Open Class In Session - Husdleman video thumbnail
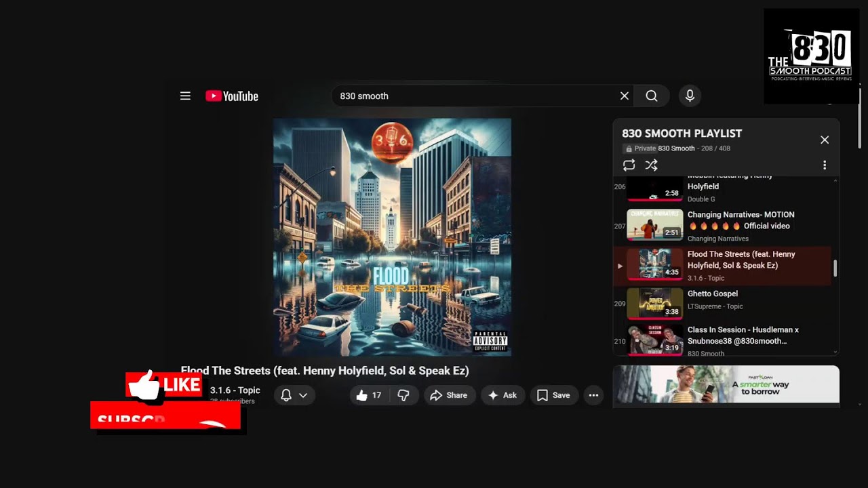868x488 pixels. pyautogui.click(x=654, y=340)
